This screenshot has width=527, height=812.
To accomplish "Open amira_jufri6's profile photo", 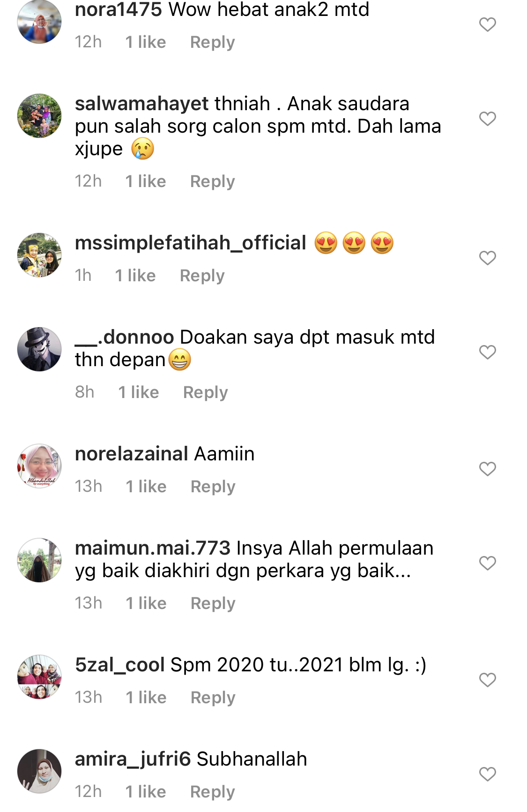I will [39, 771].
